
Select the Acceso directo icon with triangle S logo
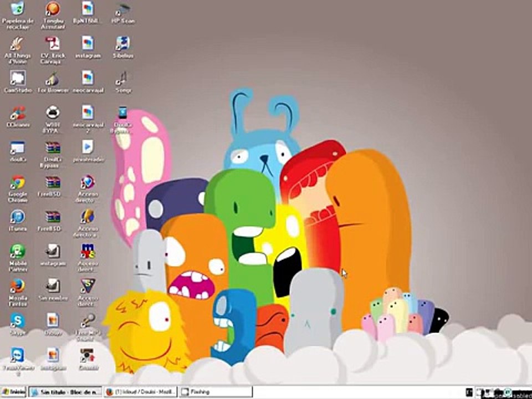point(88,293)
